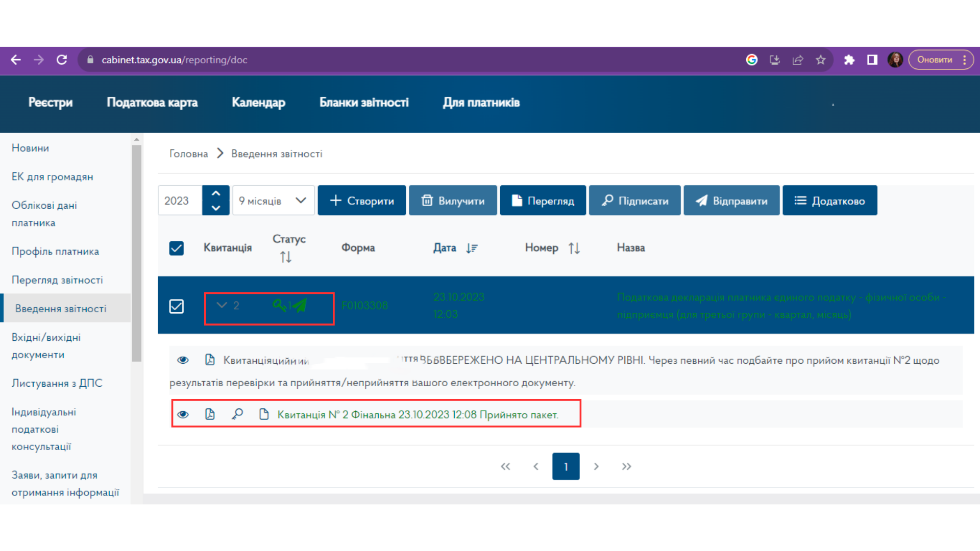Click the Вилучити button

pyautogui.click(x=453, y=201)
